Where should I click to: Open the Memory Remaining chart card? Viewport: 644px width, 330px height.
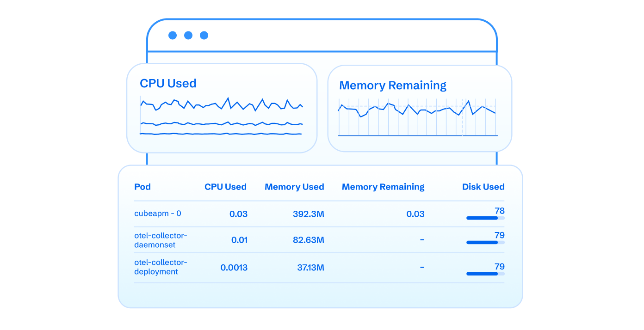[419, 109]
